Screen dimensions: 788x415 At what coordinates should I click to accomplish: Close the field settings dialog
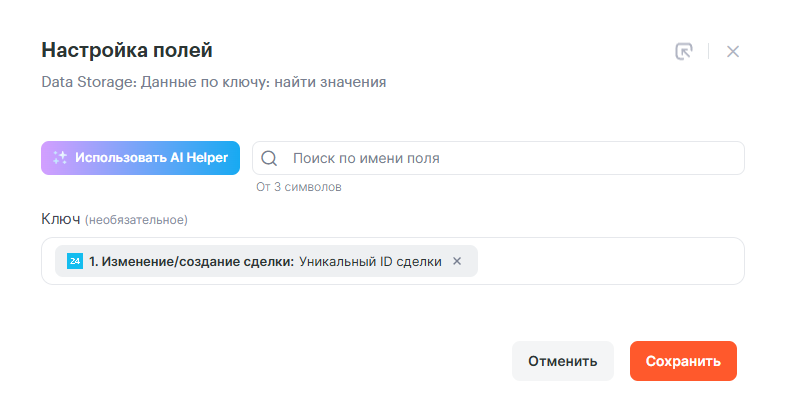(733, 52)
